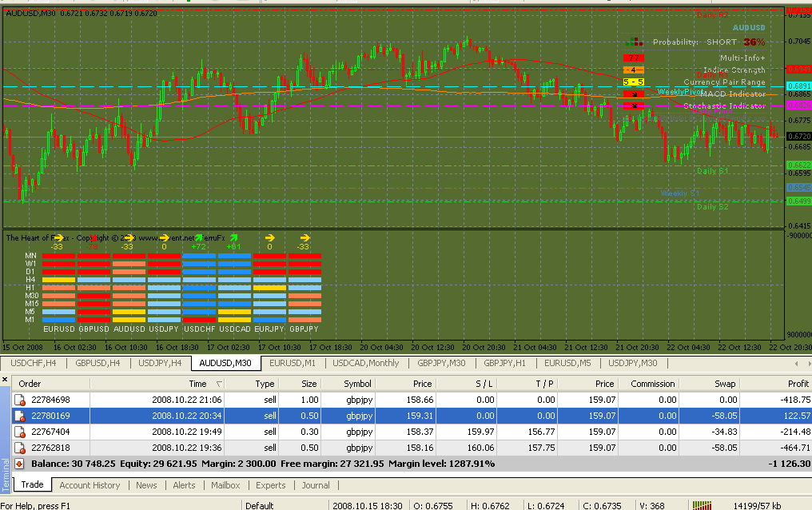Switch to the GBPJPY,M30 chart tab
This screenshot has height=510, width=812.
tap(441, 363)
